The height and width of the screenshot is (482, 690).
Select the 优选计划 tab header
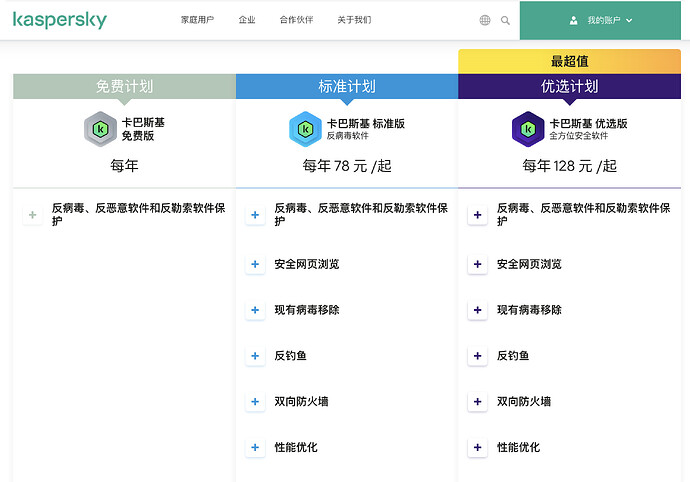click(x=569, y=86)
